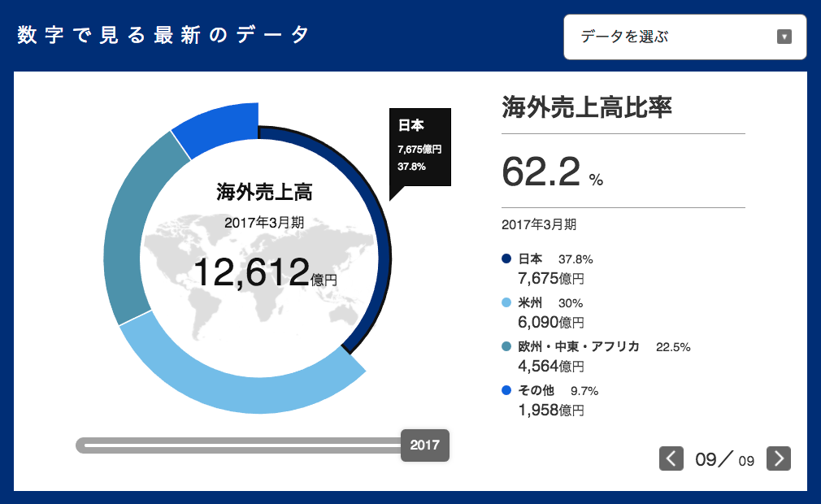Click the その他 legend color dot
The image size is (821, 504).
[x=506, y=391]
